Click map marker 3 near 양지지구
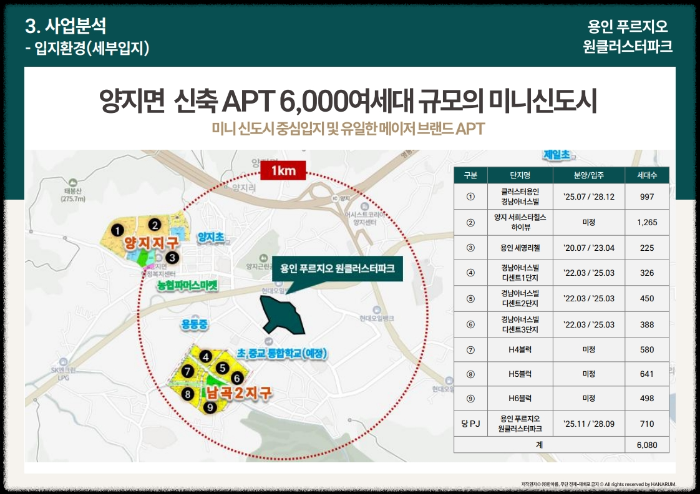This screenshot has height=494, width=700. [172, 257]
